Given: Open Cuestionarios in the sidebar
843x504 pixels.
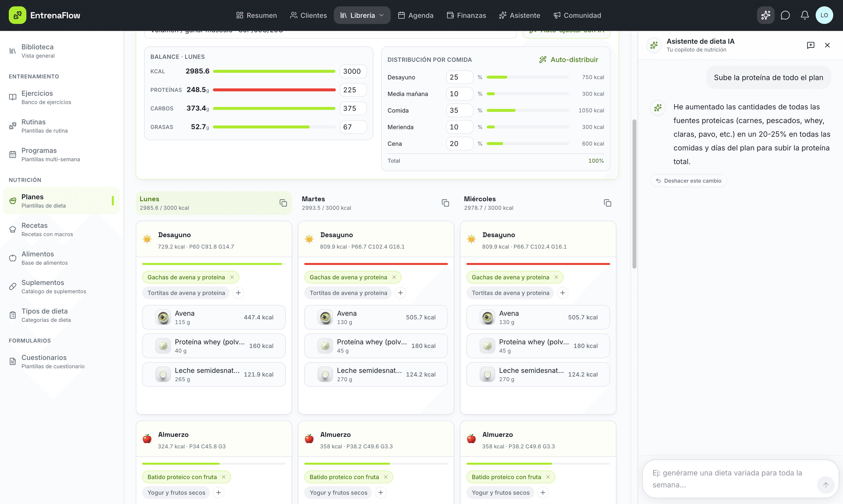Looking at the screenshot, I should coord(61,361).
